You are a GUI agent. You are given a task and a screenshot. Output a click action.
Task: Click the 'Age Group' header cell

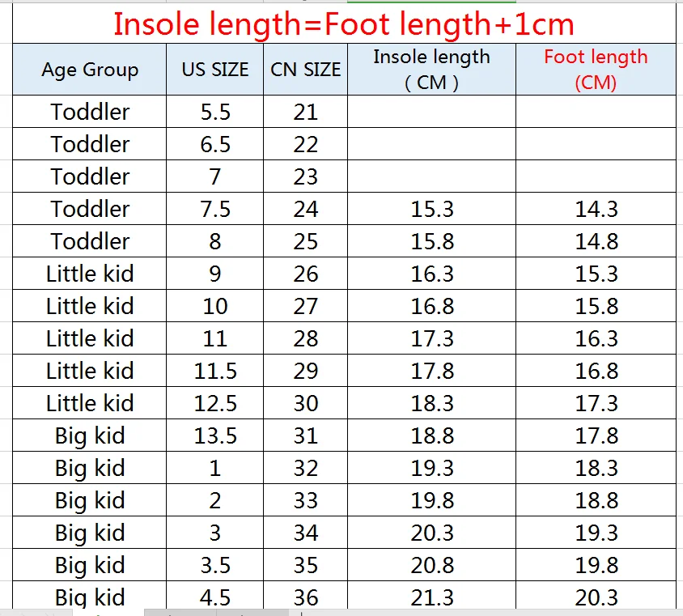pos(90,70)
